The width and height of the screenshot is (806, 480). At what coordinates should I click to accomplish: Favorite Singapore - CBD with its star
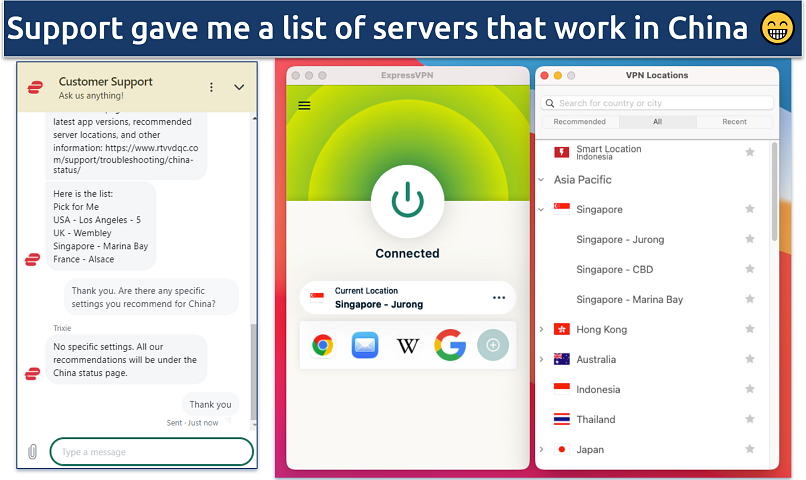(x=750, y=269)
